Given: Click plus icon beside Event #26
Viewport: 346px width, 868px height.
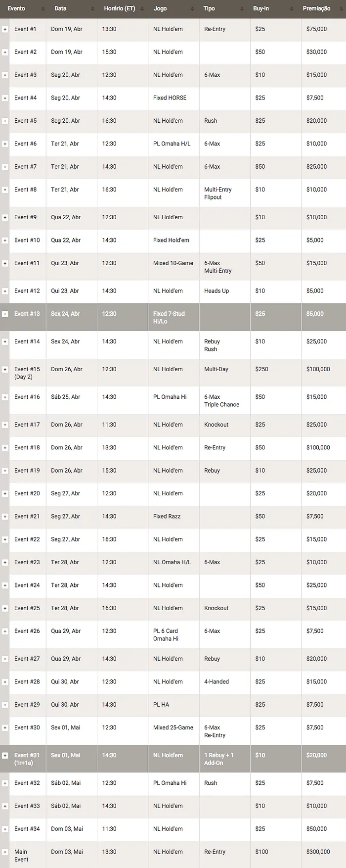Looking at the screenshot, I should tap(5, 631).
